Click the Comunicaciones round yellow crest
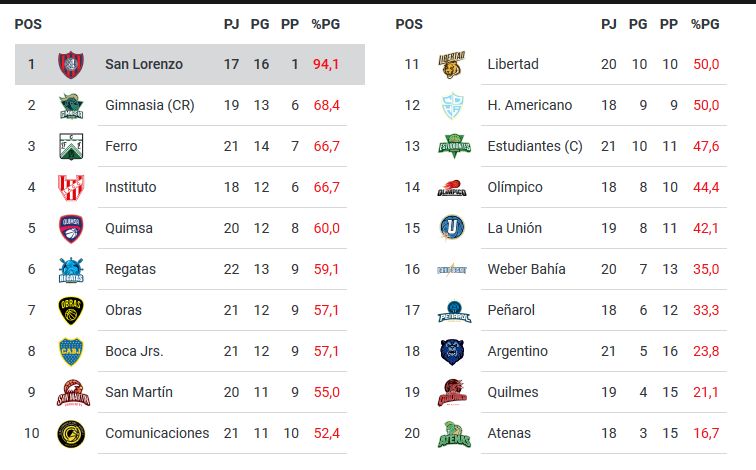The width and height of the screenshot is (756, 470). pyautogui.click(x=71, y=434)
